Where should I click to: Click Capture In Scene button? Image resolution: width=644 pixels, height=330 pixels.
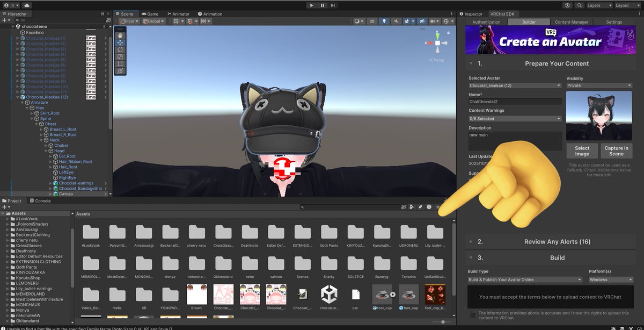coord(617,151)
